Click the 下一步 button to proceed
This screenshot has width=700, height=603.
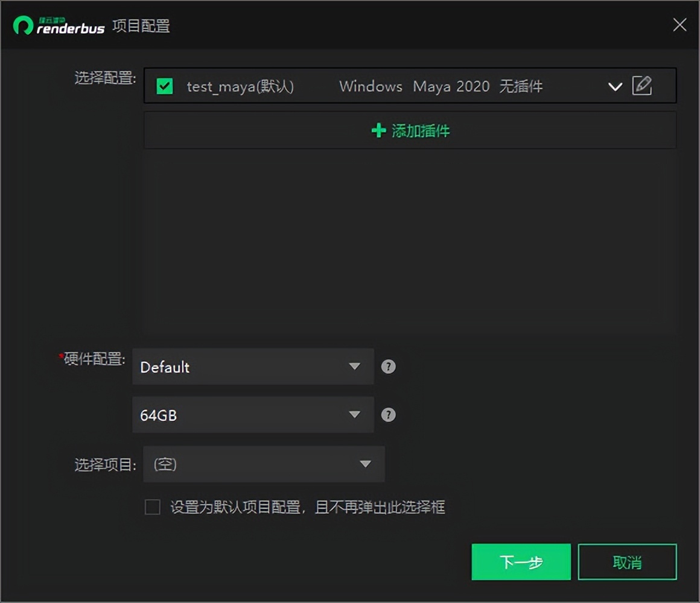[520, 561]
